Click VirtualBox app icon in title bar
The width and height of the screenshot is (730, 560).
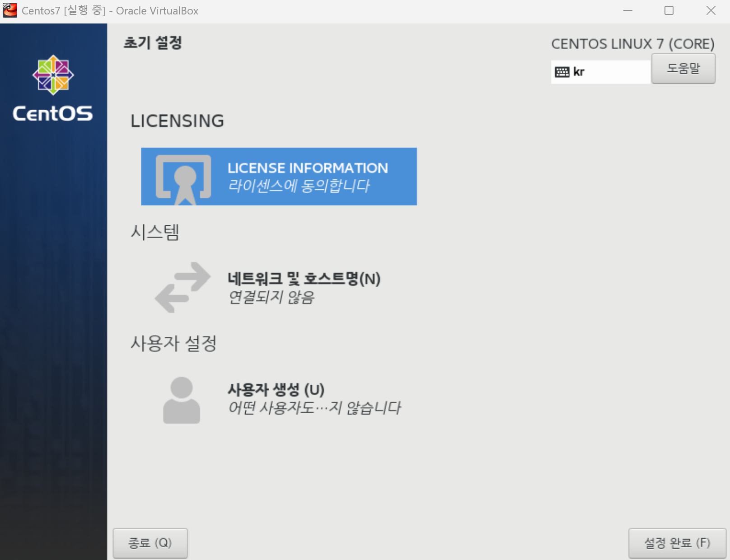tap(10, 10)
